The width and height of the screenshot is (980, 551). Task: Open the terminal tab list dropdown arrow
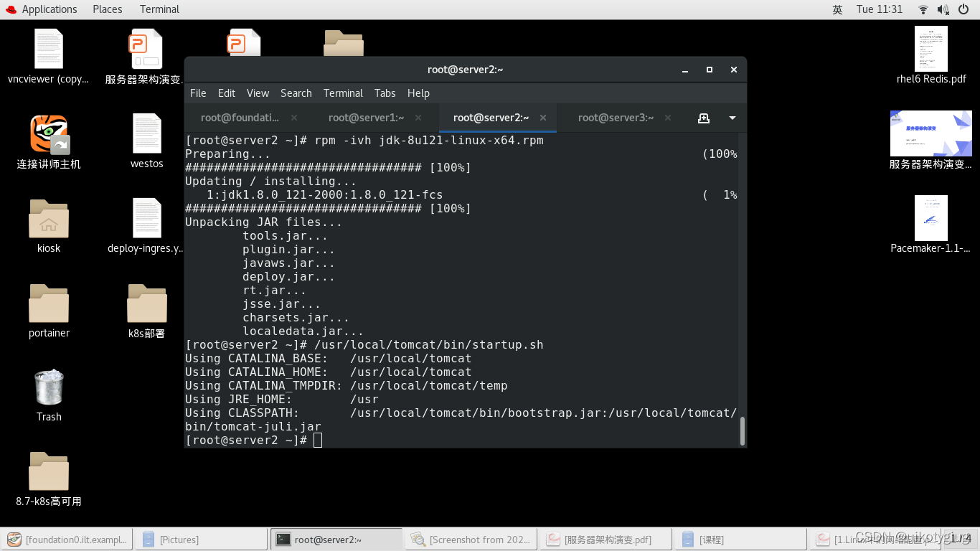pyautogui.click(x=732, y=118)
